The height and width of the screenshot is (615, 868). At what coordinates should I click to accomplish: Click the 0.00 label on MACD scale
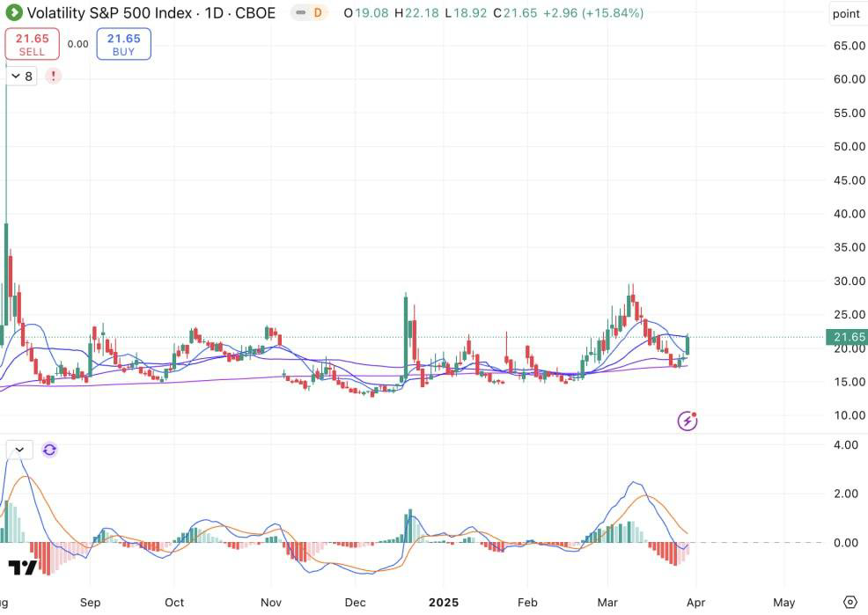pos(845,543)
